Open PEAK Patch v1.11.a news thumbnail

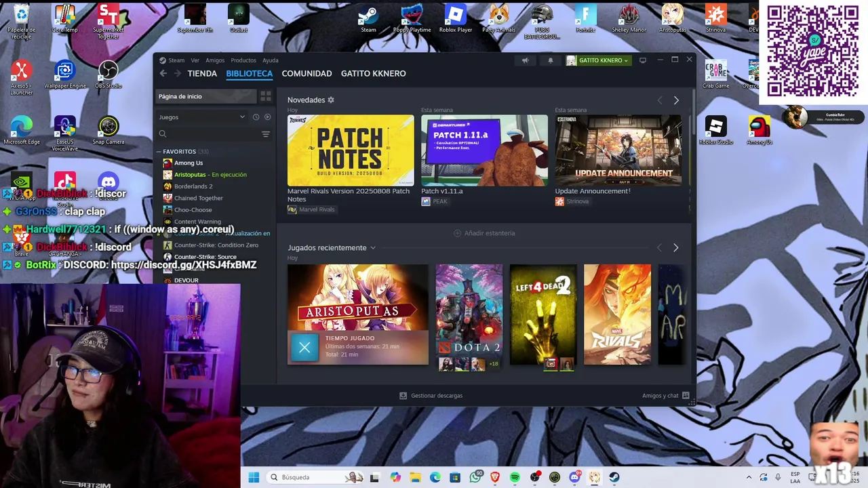(x=484, y=150)
